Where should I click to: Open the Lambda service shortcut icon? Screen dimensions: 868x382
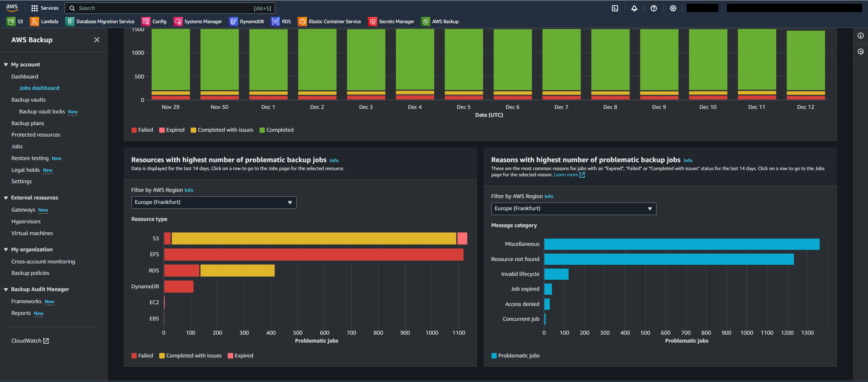(x=34, y=21)
